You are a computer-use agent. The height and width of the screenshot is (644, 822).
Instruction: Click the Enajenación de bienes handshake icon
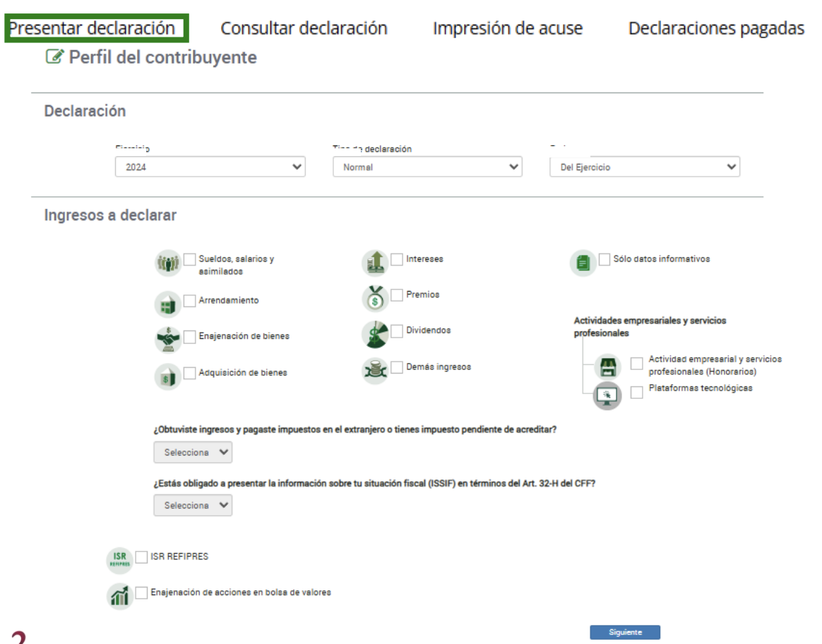(x=168, y=340)
